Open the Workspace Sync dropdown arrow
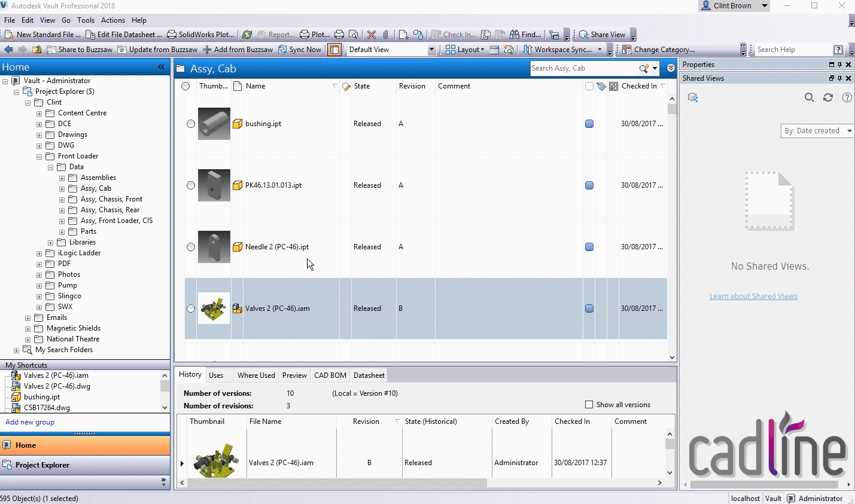 [600, 50]
